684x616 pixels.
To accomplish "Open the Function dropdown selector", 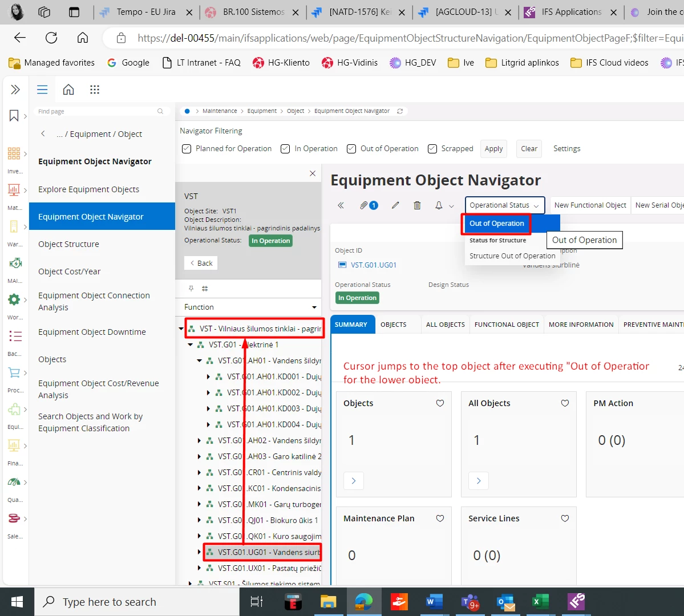I will (x=249, y=307).
